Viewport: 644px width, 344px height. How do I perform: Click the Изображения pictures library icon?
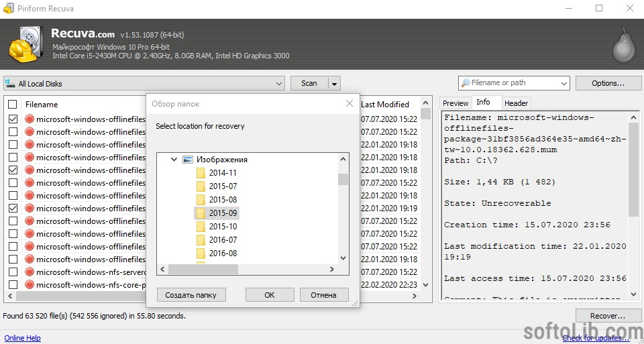pos(188,160)
